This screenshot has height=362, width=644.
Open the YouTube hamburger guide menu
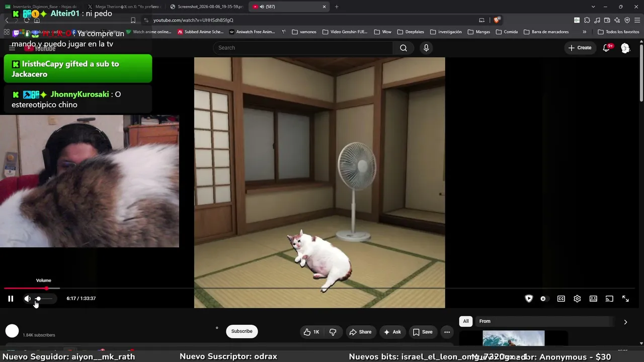[x=12, y=48]
